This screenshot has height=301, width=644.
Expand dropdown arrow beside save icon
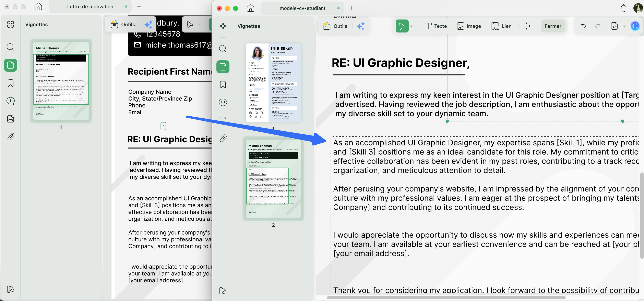coord(624,26)
